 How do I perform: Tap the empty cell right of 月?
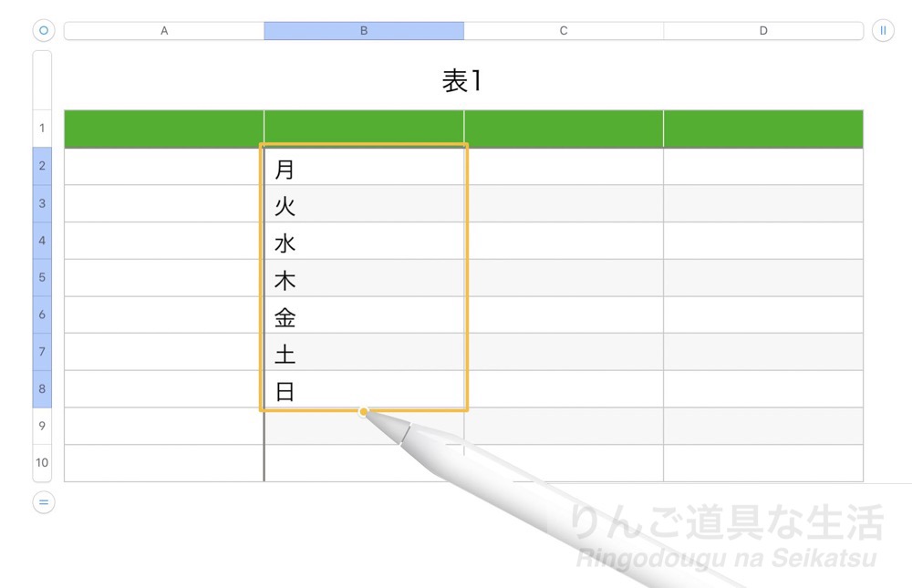tap(563, 166)
